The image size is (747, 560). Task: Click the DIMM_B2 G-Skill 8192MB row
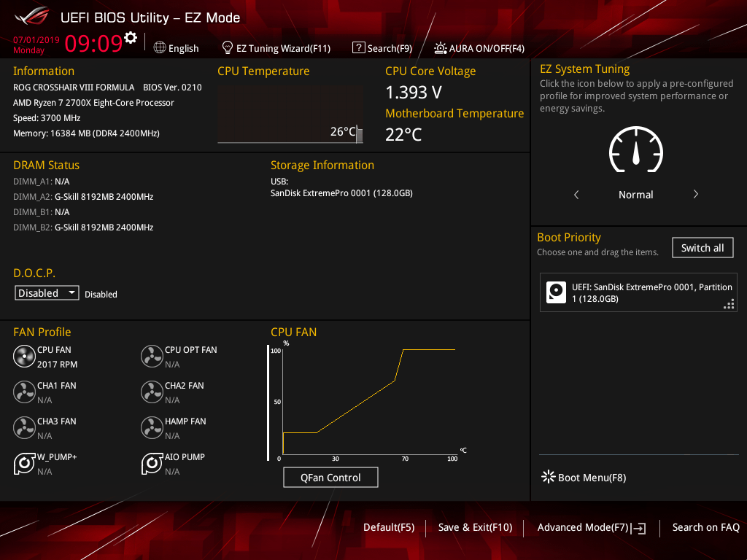pyautogui.click(x=83, y=227)
